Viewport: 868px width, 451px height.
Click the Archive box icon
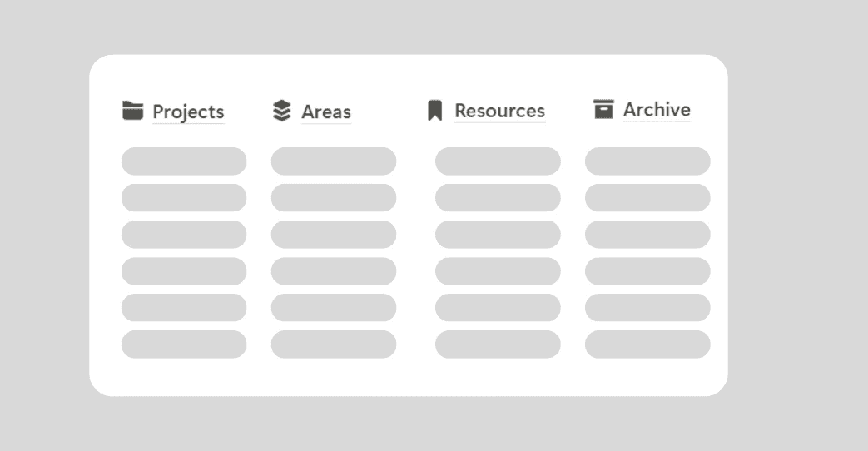603,109
